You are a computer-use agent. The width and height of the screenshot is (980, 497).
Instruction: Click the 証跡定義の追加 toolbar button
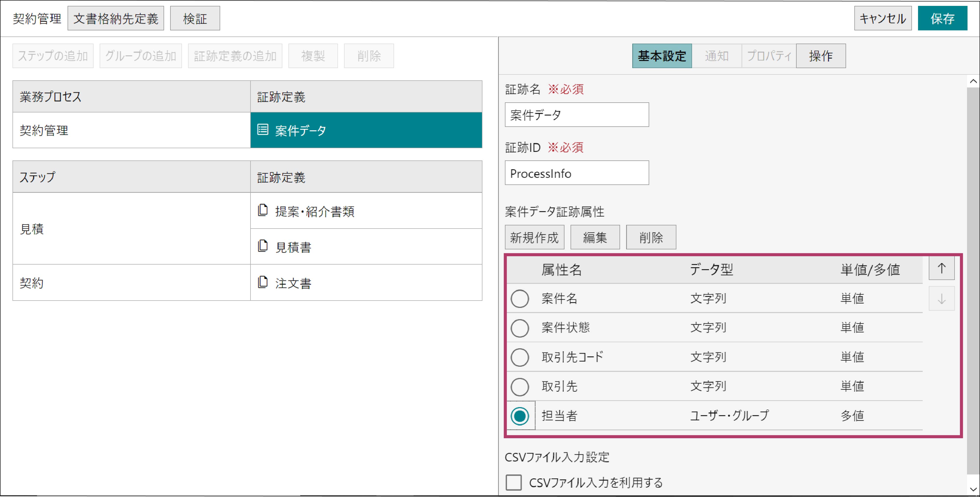click(x=235, y=56)
